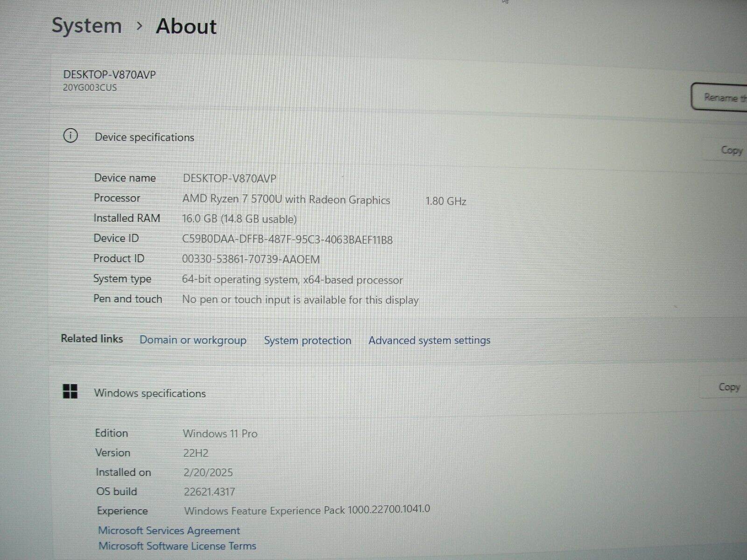
Task: Click the Device ID value text
Action: [x=287, y=239]
